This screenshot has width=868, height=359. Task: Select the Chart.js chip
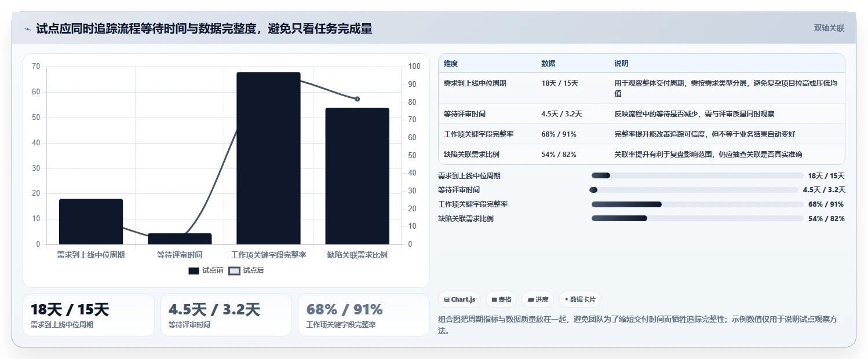[459, 299]
